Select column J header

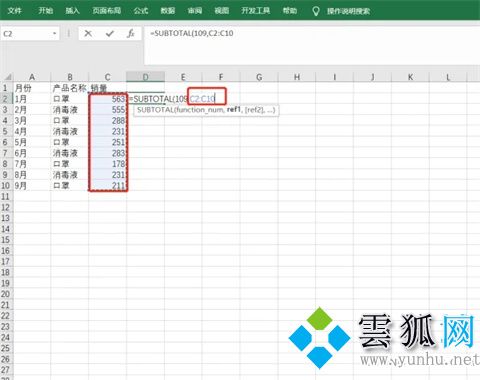coord(372,77)
